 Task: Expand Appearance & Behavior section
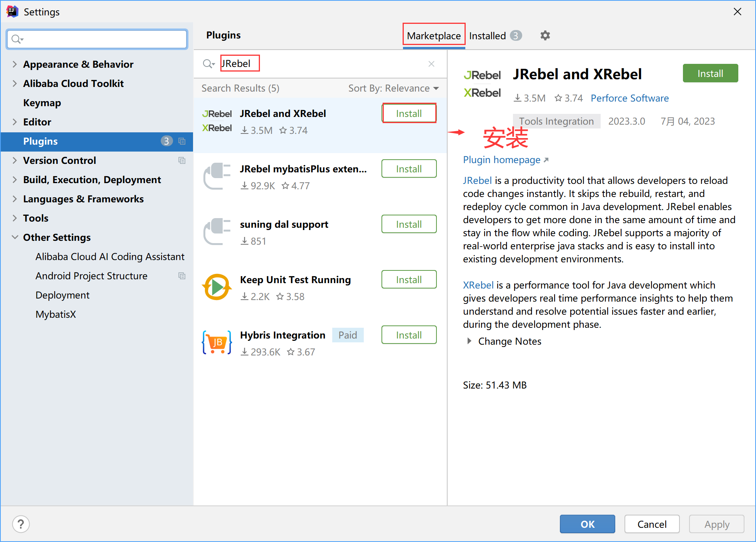click(15, 64)
